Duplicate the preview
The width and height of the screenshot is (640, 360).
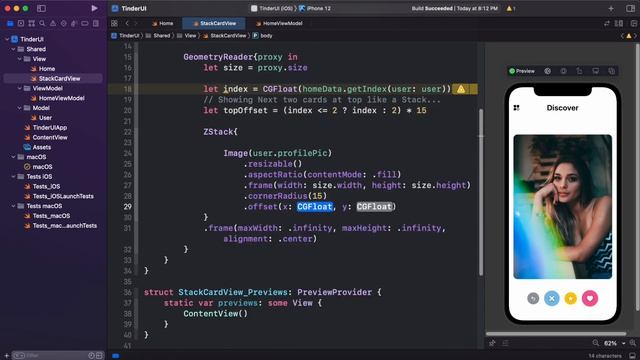(611, 71)
